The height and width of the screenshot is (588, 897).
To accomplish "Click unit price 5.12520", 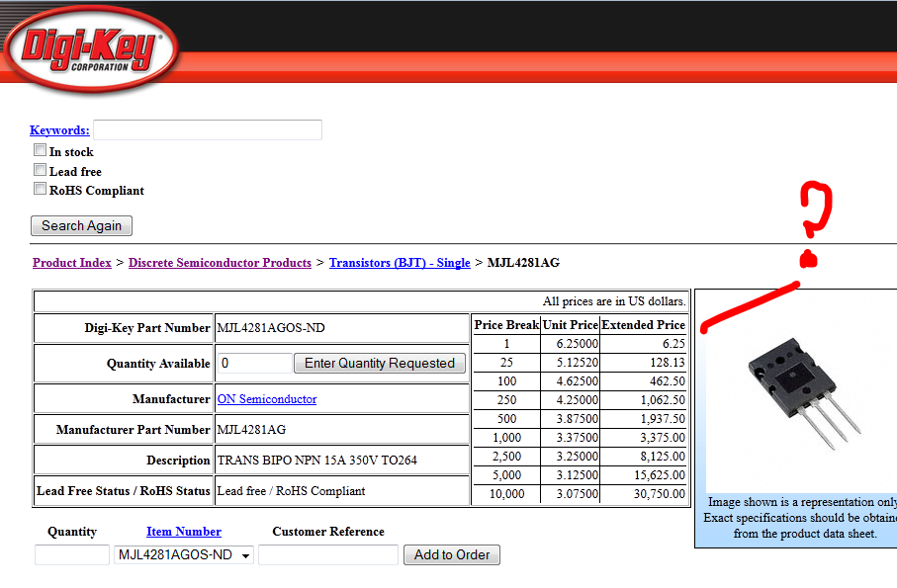I will (578, 363).
